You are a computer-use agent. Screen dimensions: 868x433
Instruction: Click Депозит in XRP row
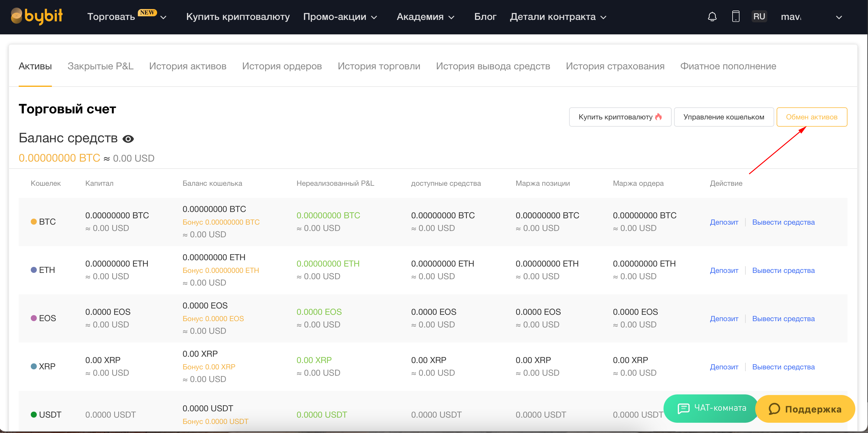pos(724,367)
